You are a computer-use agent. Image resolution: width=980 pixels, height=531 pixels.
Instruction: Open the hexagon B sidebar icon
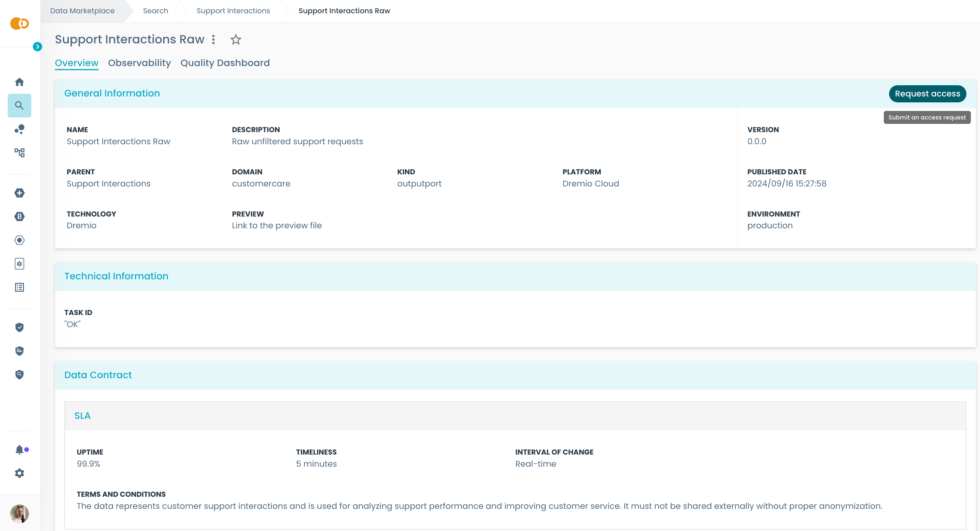click(19, 217)
